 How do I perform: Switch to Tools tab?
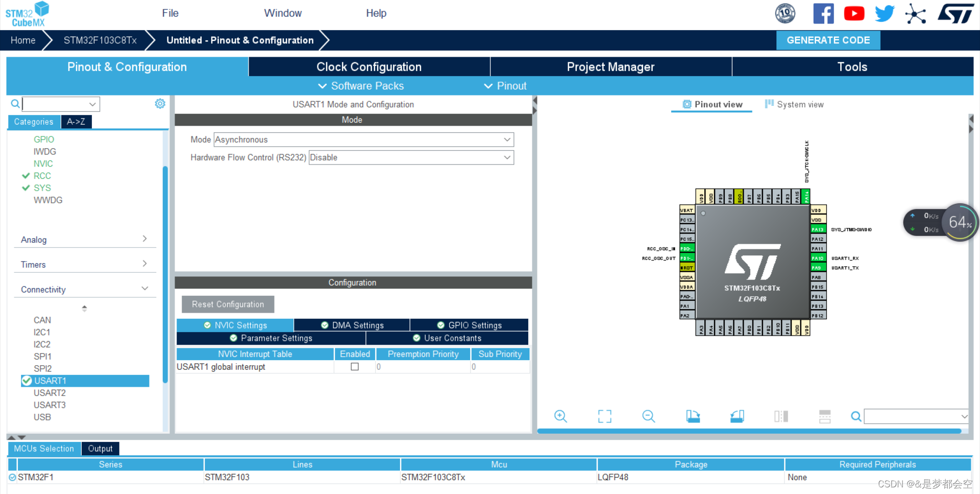tap(852, 67)
